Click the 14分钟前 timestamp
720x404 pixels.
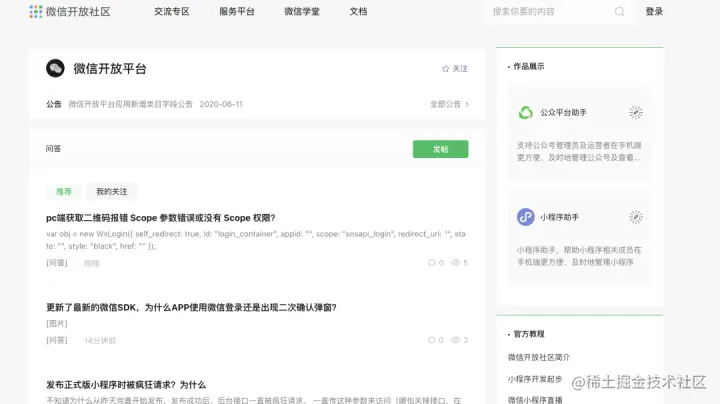100,340
